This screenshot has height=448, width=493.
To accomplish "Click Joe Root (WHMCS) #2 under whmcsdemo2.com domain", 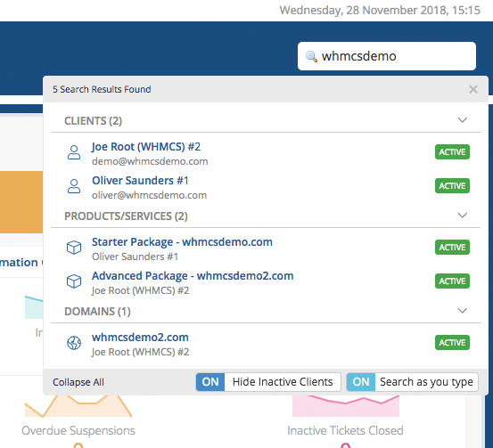I will (140, 352).
